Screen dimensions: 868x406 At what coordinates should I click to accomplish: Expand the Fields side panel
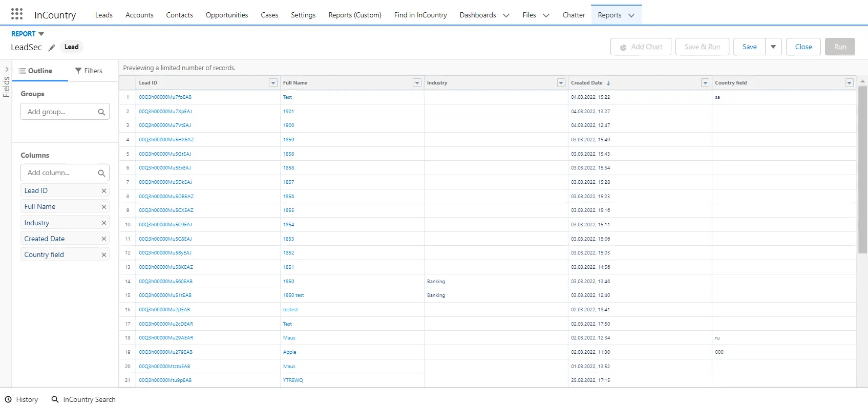pos(6,70)
